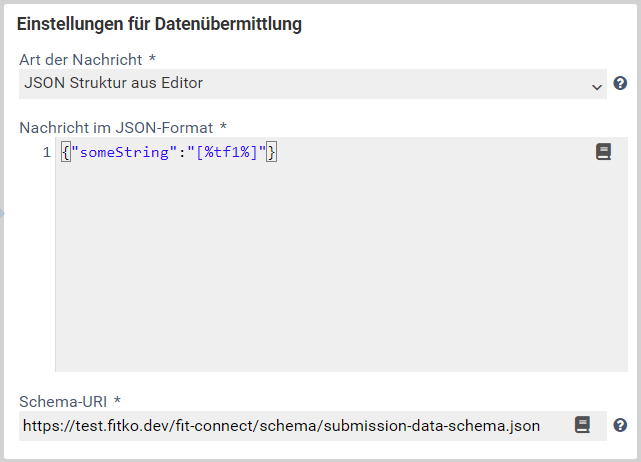
Task: Open the book icon inside Schema-URI field
Action: click(582, 425)
